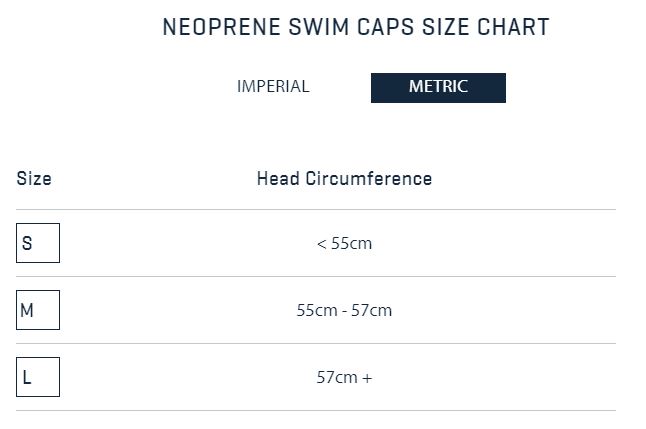Click the divider between M and L rows
Screen dimensions: 646x429
coord(316,343)
